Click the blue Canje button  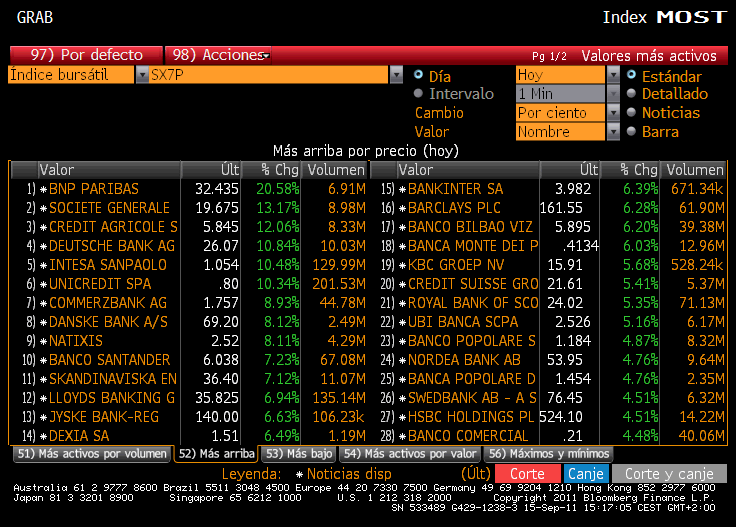click(586, 474)
